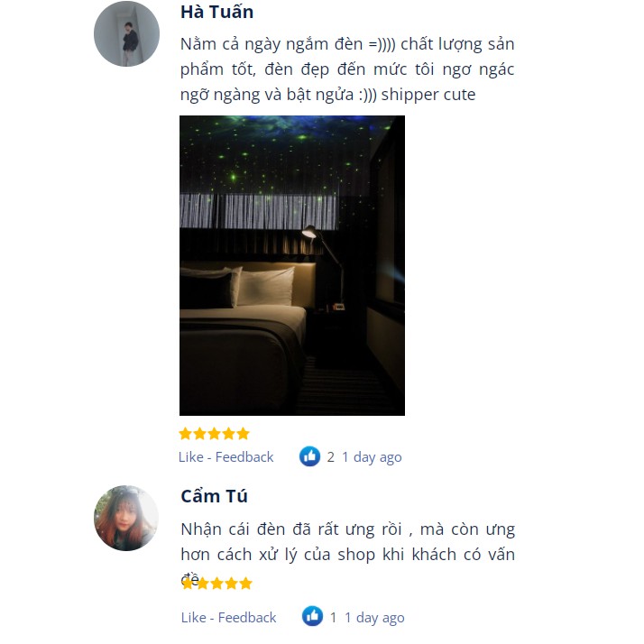The height and width of the screenshot is (644, 644).
Task: Click the Hà Tuấn reviewer name
Action: [216, 13]
